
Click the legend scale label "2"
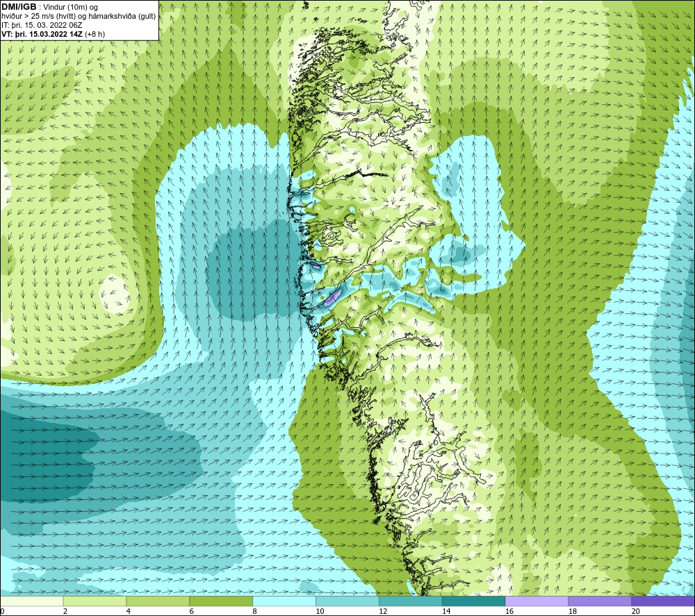(65, 612)
